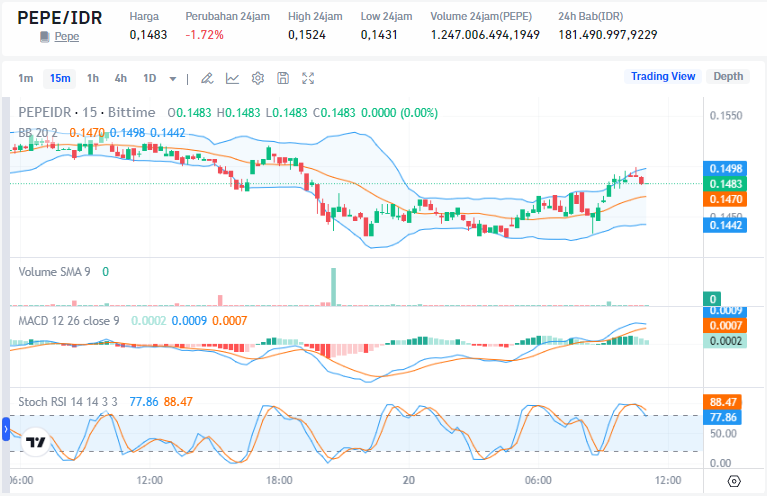Click the date 20 axis label
Screen dimensions: 767x496
coord(409,480)
